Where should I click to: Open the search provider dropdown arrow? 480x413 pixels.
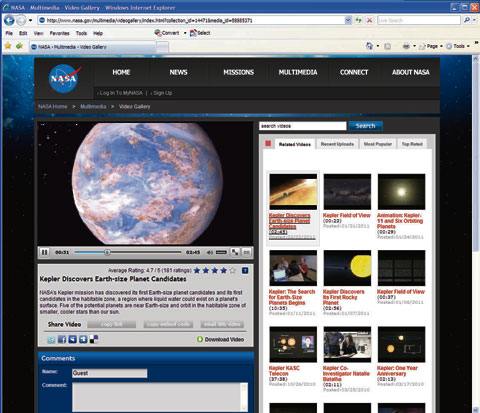[475, 20]
